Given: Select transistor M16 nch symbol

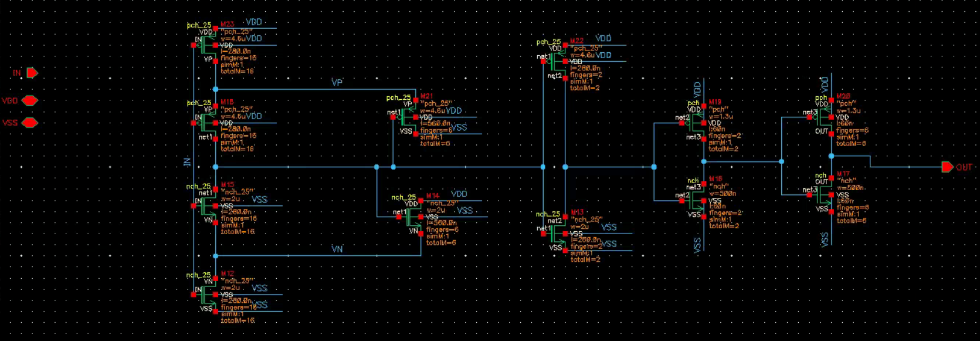Looking at the screenshot, I should coord(694,201).
